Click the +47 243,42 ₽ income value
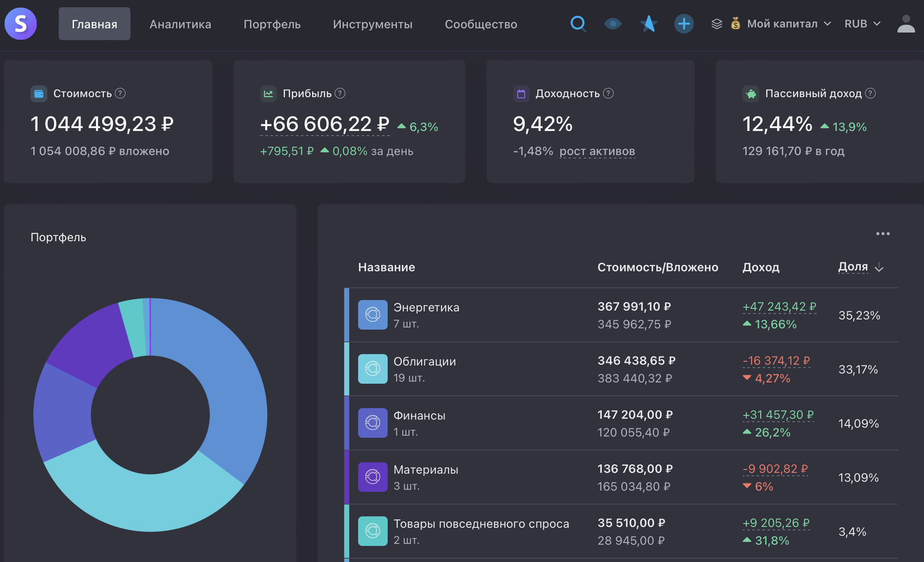The height and width of the screenshot is (562, 924). coord(779,307)
